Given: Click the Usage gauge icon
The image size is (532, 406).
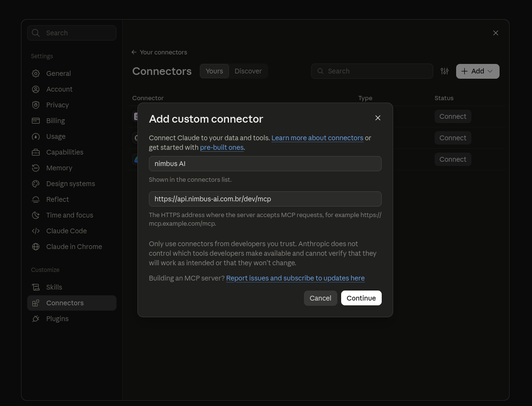Looking at the screenshot, I should [x=36, y=136].
